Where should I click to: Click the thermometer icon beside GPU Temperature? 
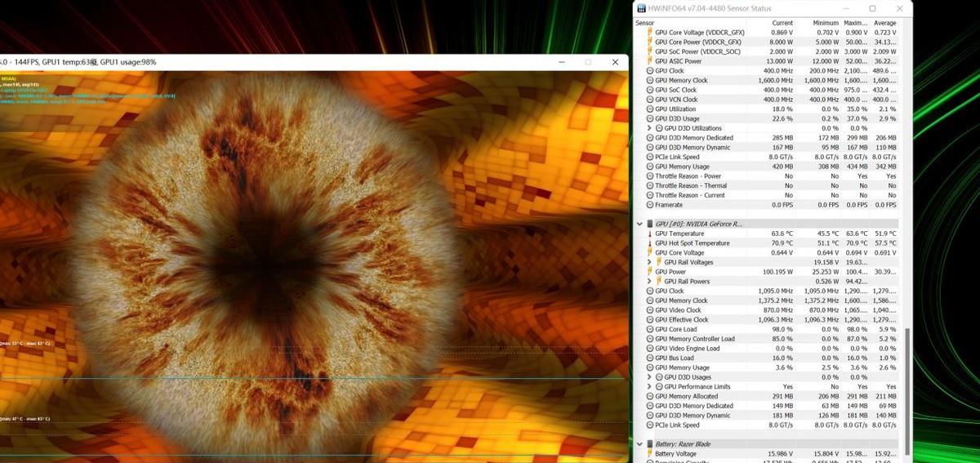tap(650, 234)
